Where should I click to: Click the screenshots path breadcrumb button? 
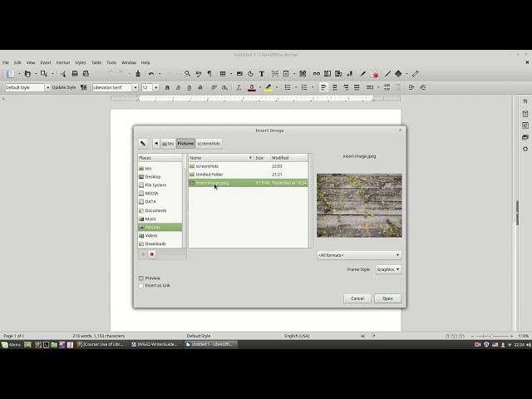coord(209,144)
